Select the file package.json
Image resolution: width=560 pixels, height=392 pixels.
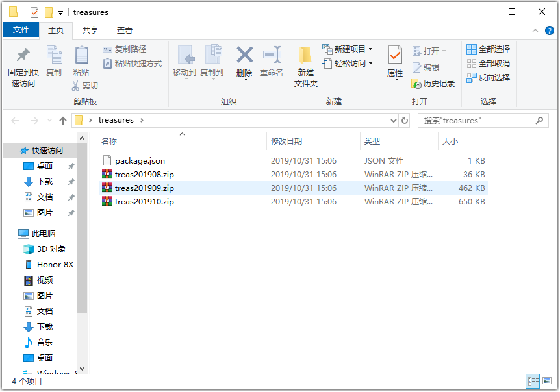294,161
